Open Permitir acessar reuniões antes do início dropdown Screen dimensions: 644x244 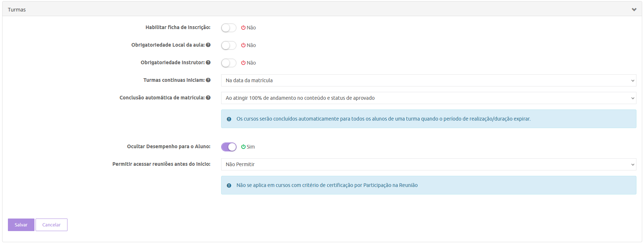[x=428, y=164]
